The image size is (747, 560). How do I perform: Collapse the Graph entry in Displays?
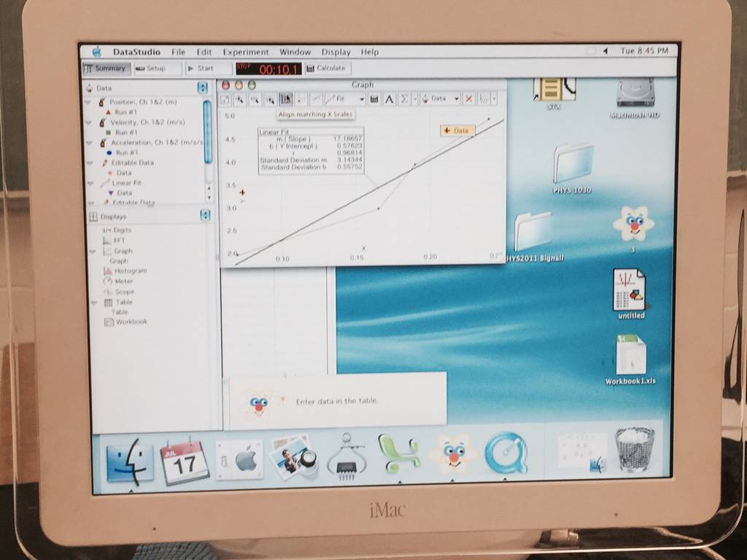click(93, 251)
